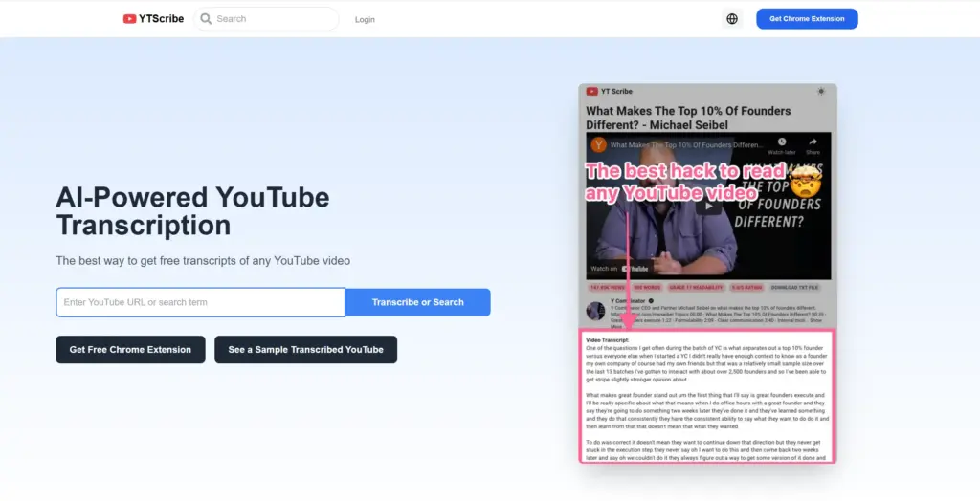Open the globe language selector

coord(732,19)
